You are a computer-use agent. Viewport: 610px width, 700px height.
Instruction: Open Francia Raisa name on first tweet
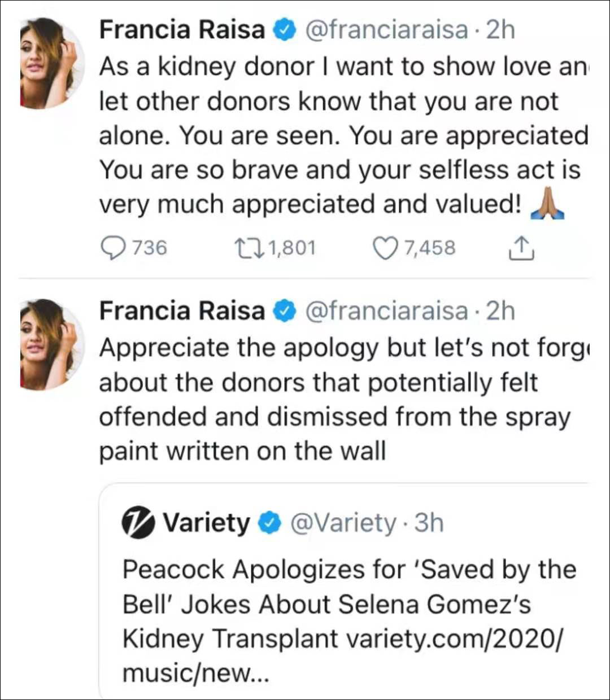[182, 30]
